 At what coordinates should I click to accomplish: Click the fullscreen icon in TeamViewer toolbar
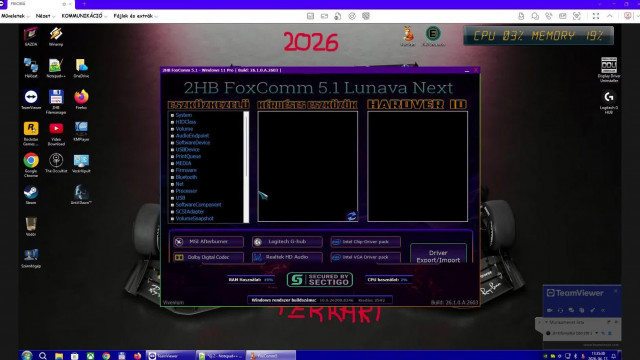click(596, 16)
